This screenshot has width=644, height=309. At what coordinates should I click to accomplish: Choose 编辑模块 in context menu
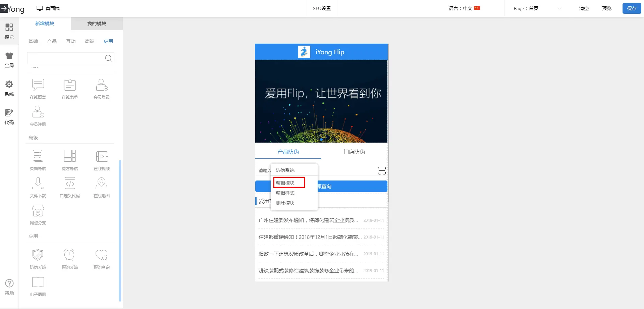(x=285, y=183)
